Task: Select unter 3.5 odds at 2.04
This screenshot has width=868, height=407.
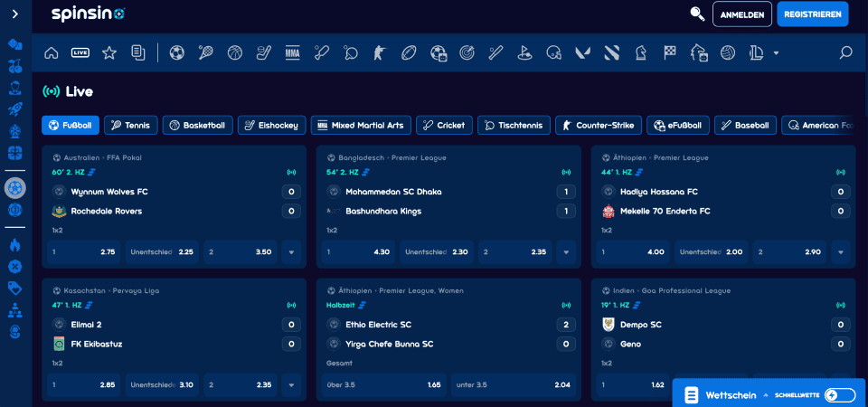Action: (x=514, y=384)
